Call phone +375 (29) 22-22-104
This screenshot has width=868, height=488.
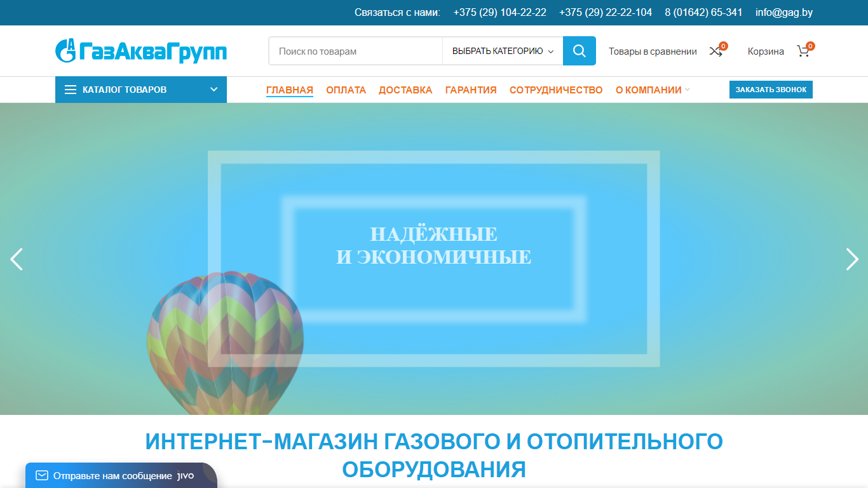606,13
